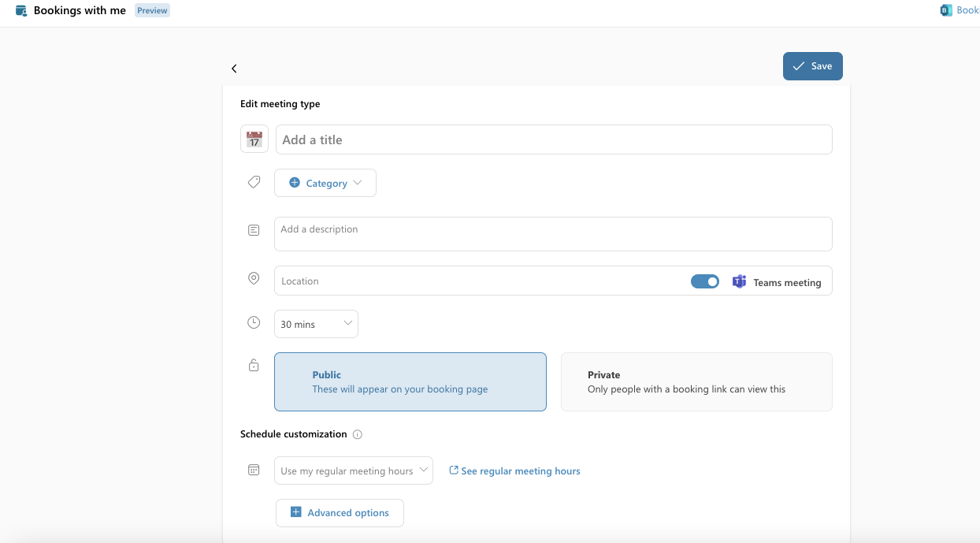Screen dimensions: 980x543
Task: Select the Private visibility option
Action: click(696, 381)
